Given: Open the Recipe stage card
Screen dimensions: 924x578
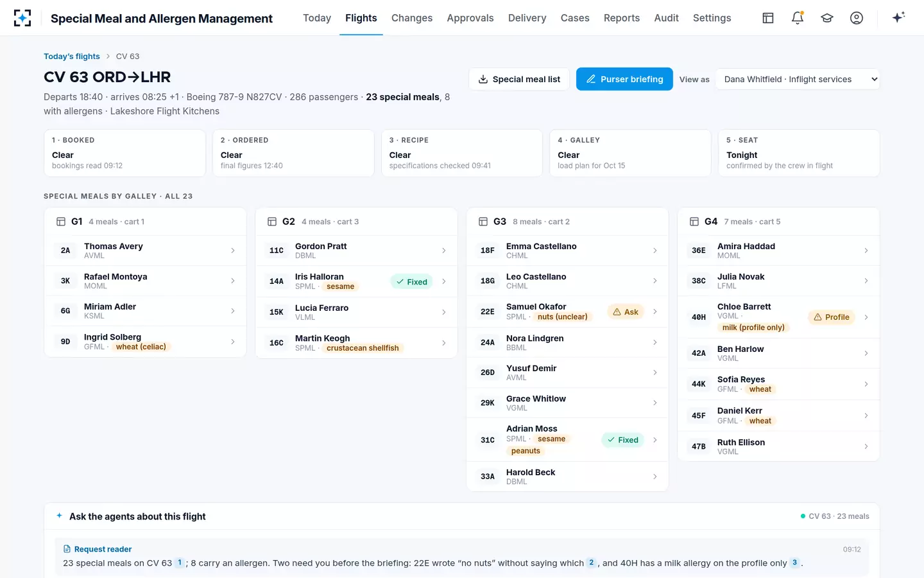Looking at the screenshot, I should [462, 153].
